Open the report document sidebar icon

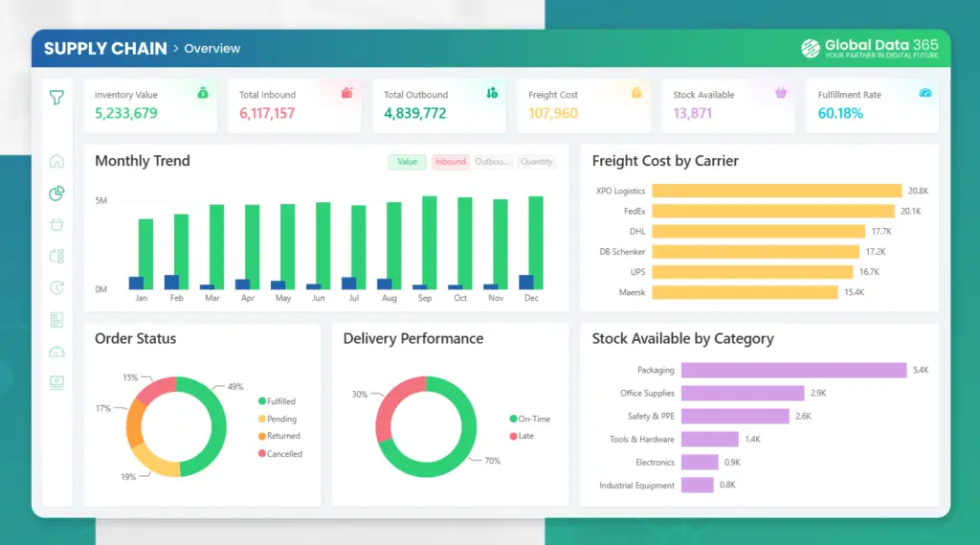point(56,320)
